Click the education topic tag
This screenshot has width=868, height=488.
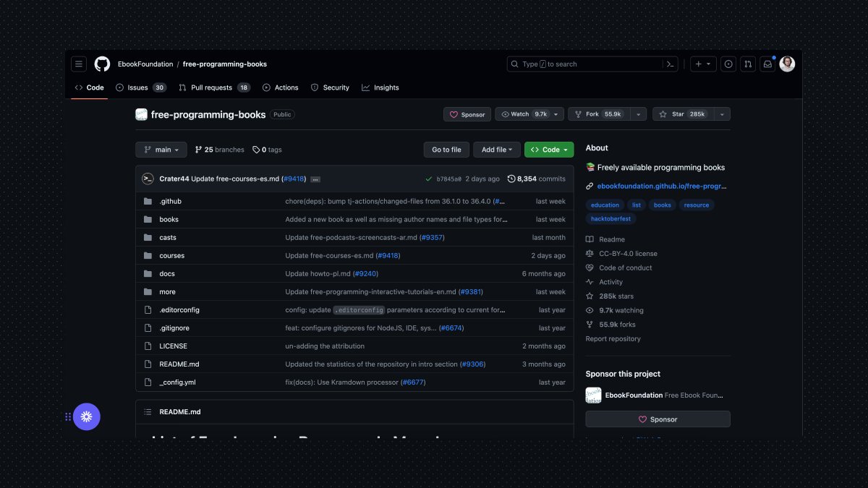pos(605,205)
